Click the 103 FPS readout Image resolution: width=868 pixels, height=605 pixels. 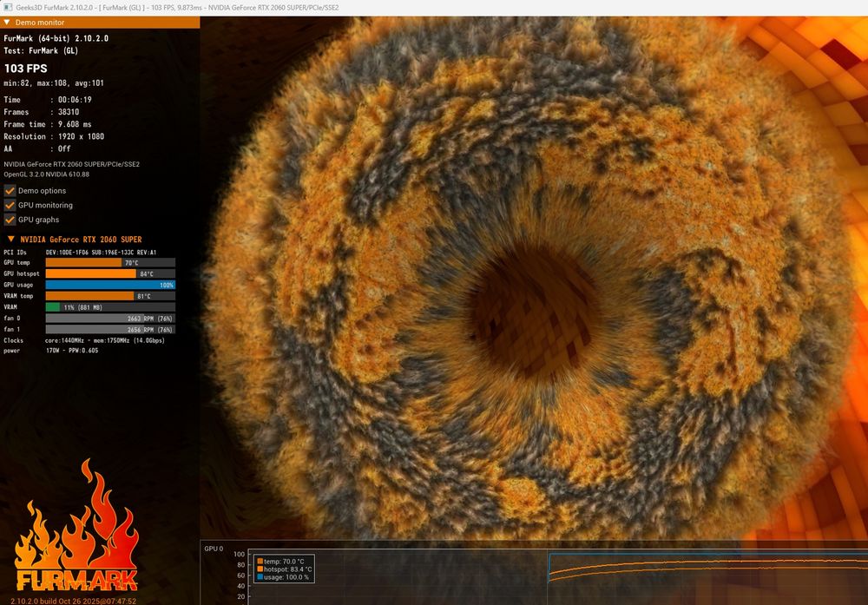25,69
